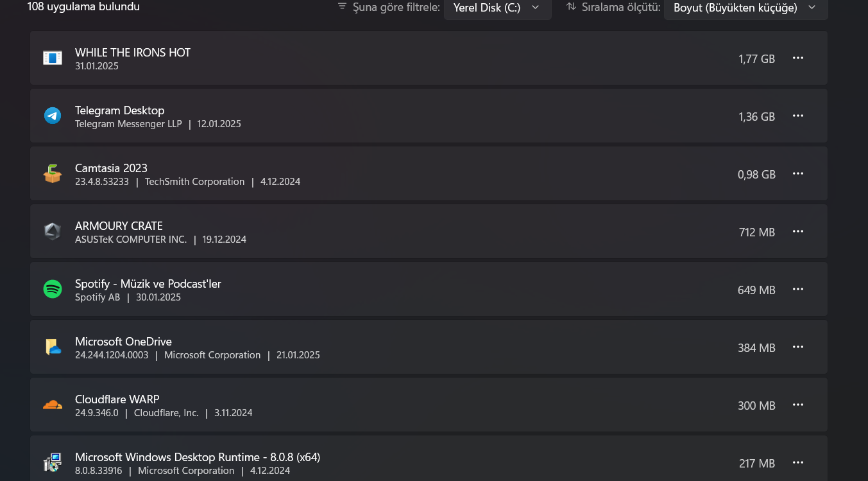
Task: Open more options for Spotify
Action: pyautogui.click(x=798, y=290)
